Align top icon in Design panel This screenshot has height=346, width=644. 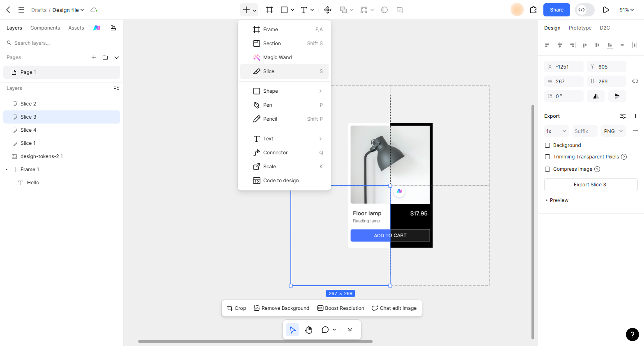[x=585, y=45]
